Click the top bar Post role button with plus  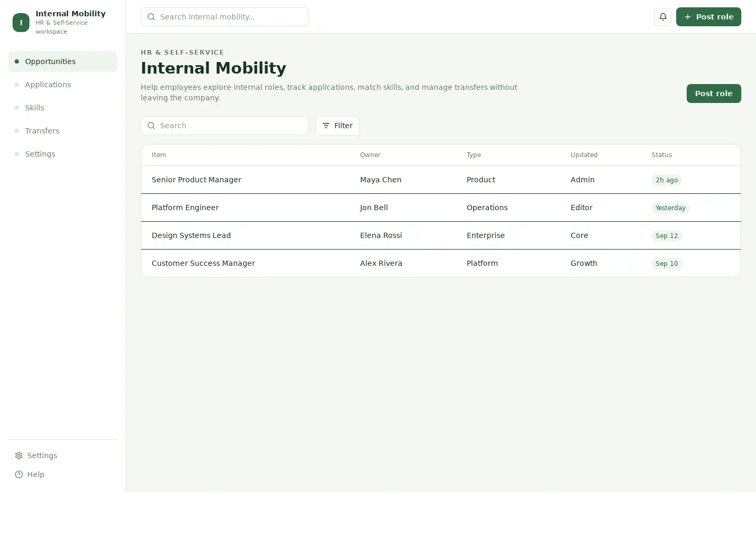[708, 17]
